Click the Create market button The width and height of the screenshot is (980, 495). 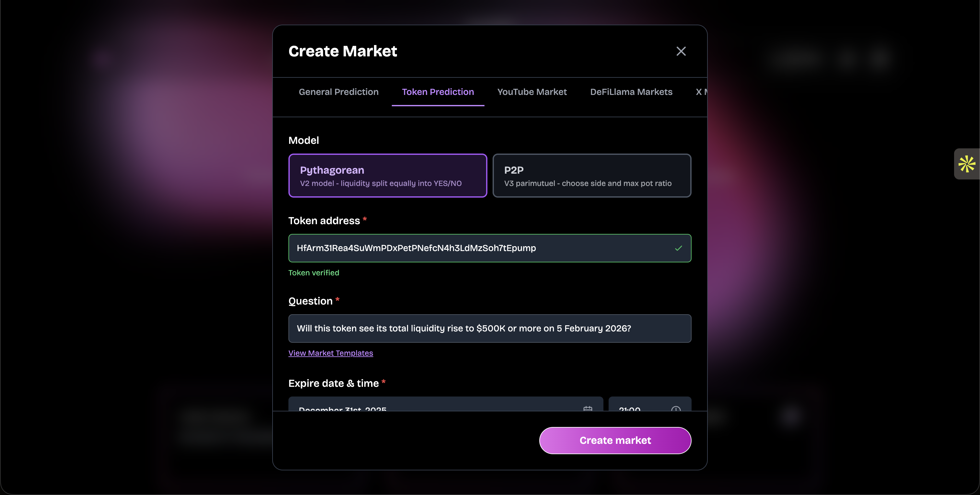pyautogui.click(x=615, y=440)
